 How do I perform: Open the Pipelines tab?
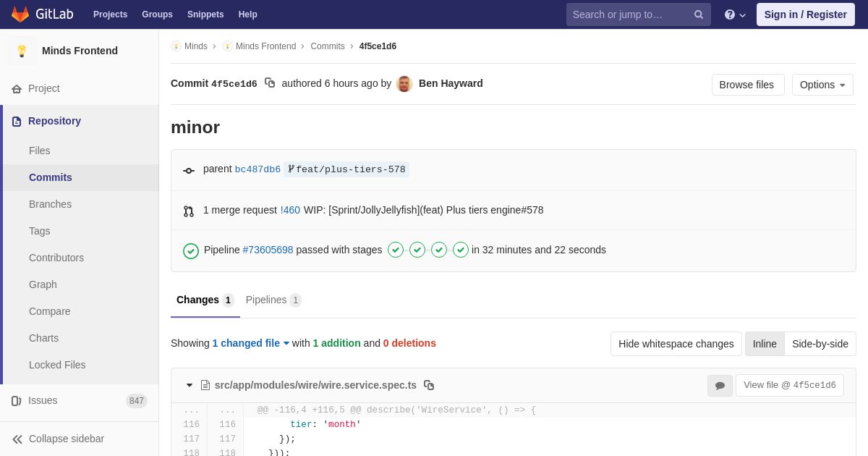point(273,300)
